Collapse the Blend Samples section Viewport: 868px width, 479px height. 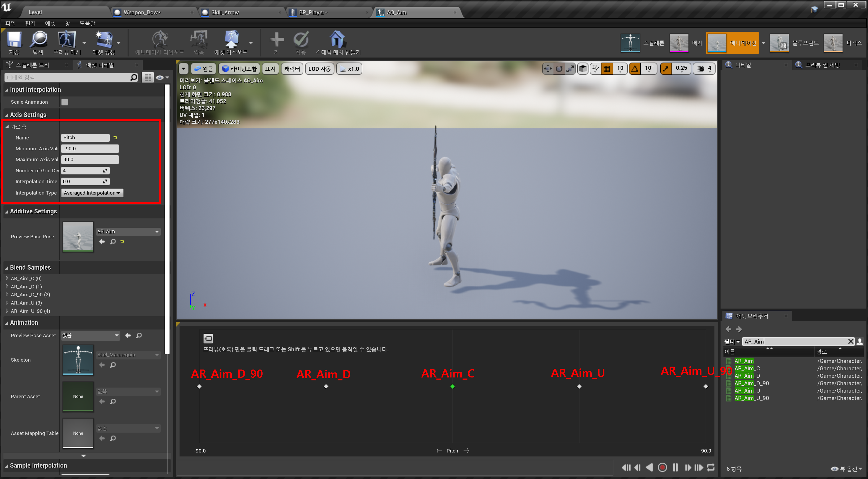pyautogui.click(x=6, y=267)
